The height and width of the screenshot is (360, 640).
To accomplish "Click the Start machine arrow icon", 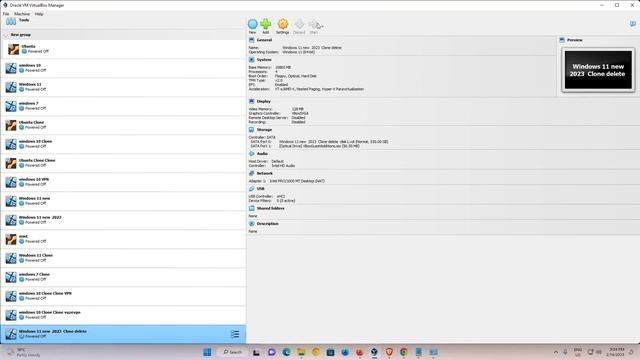I will tap(313, 24).
